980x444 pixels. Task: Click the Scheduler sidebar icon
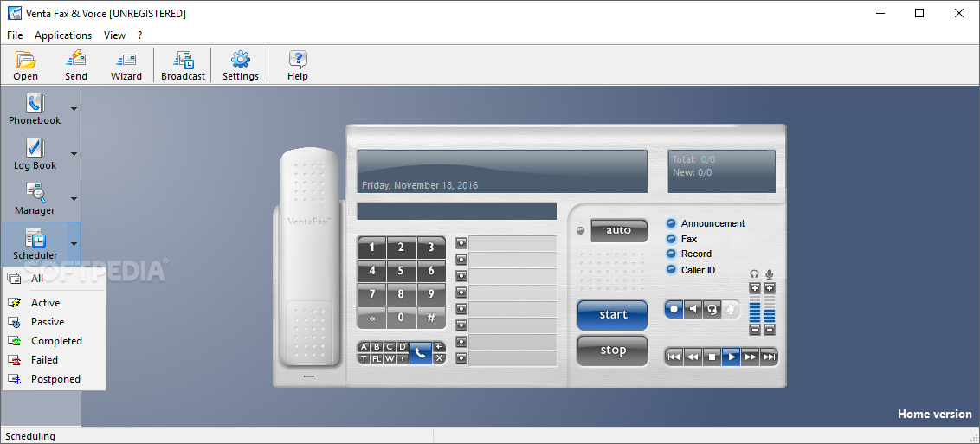coord(35,243)
